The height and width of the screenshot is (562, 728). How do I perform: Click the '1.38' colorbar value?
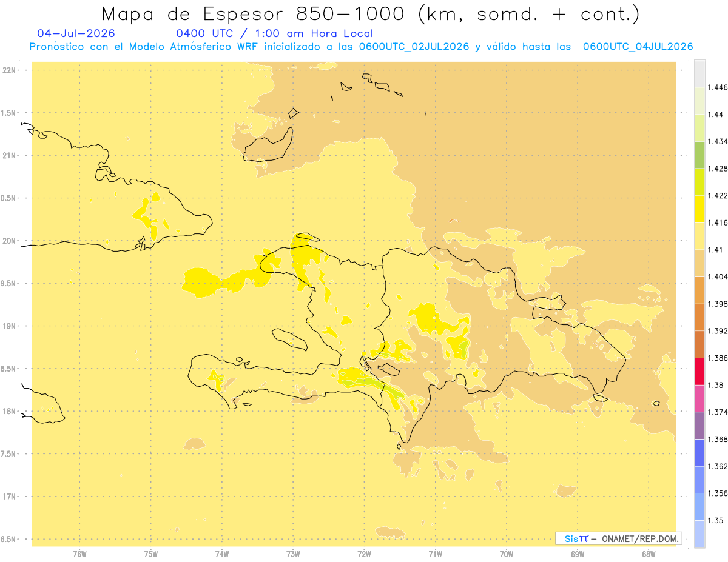coord(715,385)
